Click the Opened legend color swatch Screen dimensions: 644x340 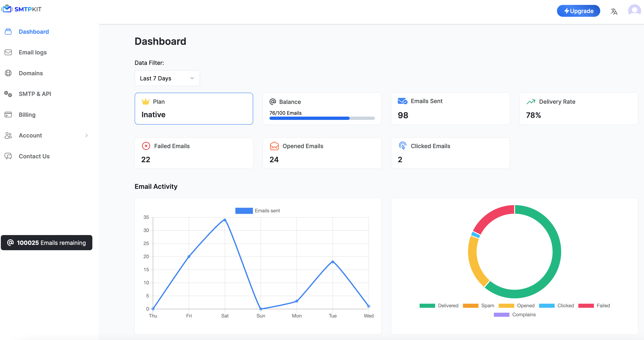point(506,305)
